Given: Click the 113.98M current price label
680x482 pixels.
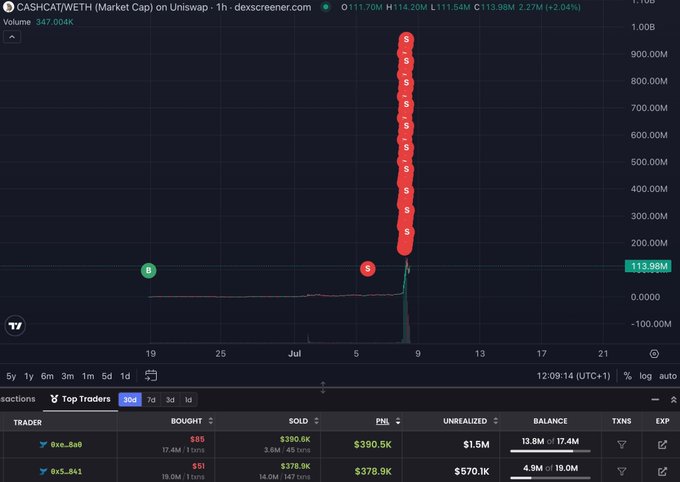Looking at the screenshot, I should (648, 266).
